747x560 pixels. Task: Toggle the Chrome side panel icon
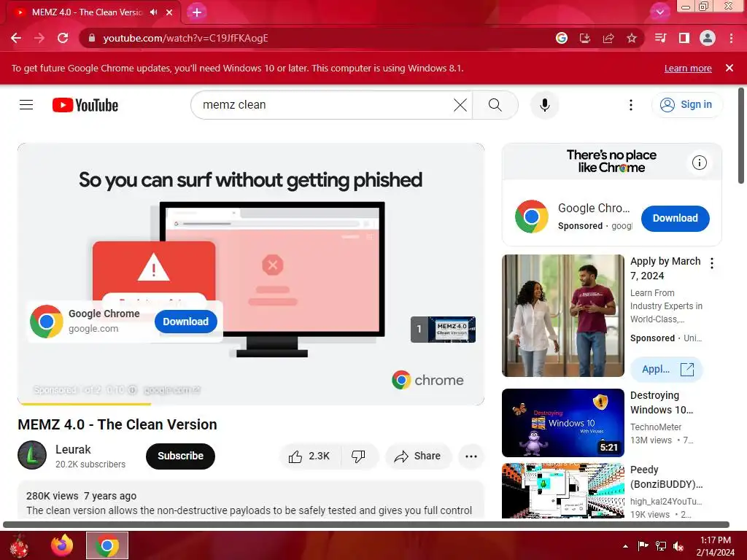pos(684,38)
